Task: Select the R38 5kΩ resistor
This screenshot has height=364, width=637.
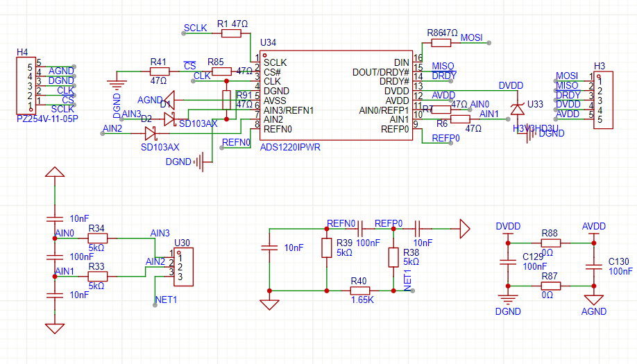Action: point(393,257)
